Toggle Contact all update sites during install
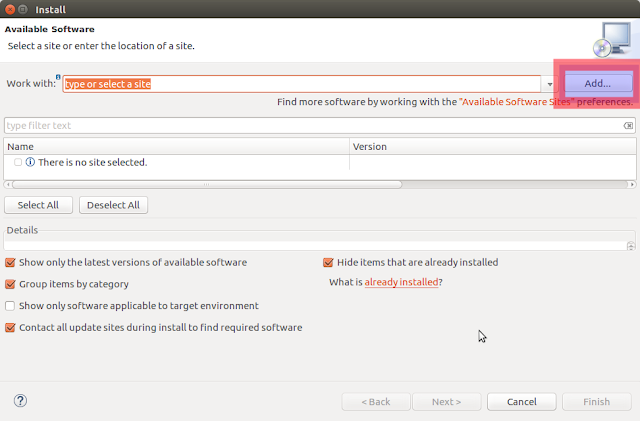 [x=10, y=327]
